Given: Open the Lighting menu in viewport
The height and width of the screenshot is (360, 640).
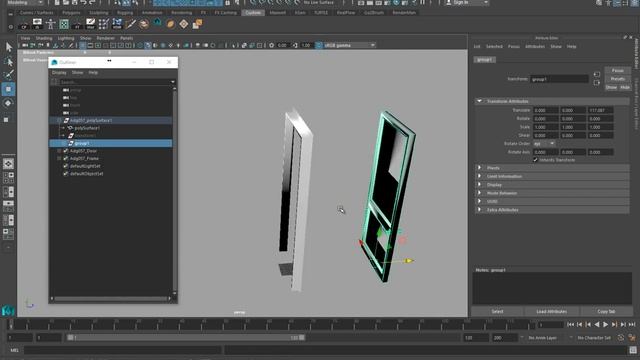Looking at the screenshot, I should [66, 38].
